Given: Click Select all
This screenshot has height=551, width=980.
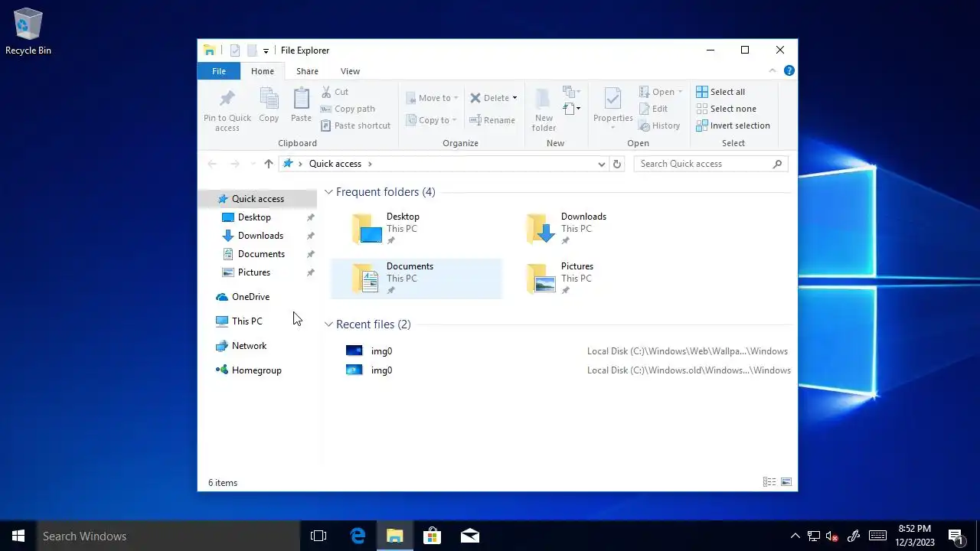Looking at the screenshot, I should click(720, 92).
